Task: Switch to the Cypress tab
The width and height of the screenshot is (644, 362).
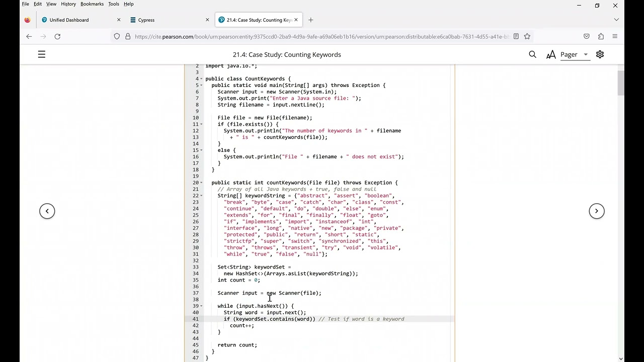Action: [x=169, y=20]
